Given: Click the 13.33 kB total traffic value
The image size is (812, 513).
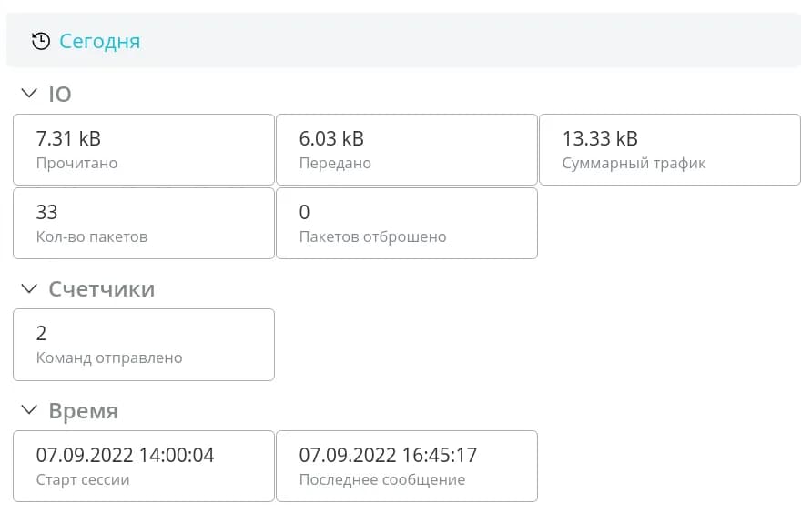Looking at the screenshot, I should 600,138.
